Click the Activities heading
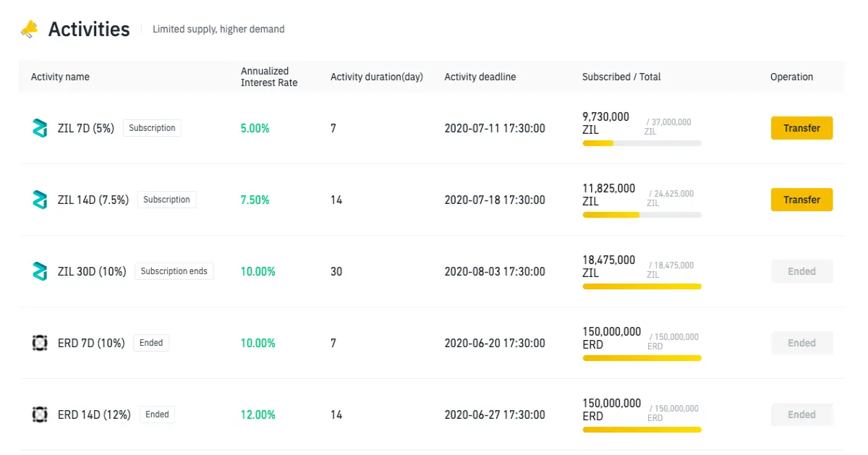This screenshot has width=868, height=455. coord(89,29)
